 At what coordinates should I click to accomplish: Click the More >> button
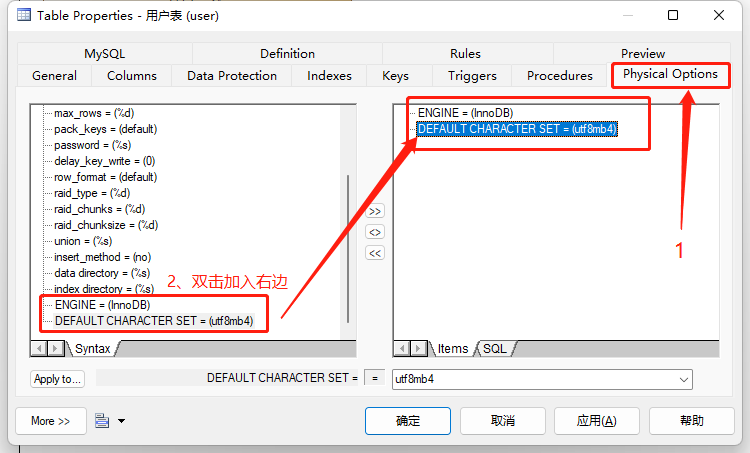51,421
